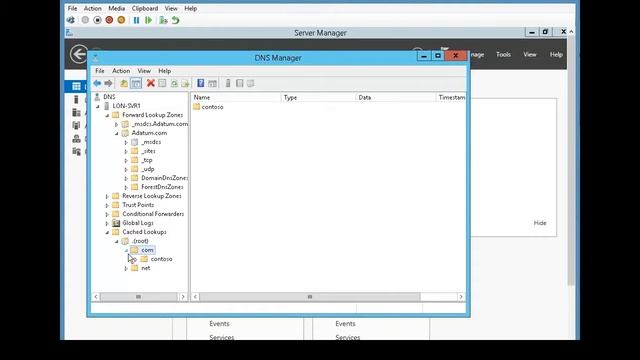
Task: Revert the VM with the green arrow icon
Action: (x=176, y=20)
